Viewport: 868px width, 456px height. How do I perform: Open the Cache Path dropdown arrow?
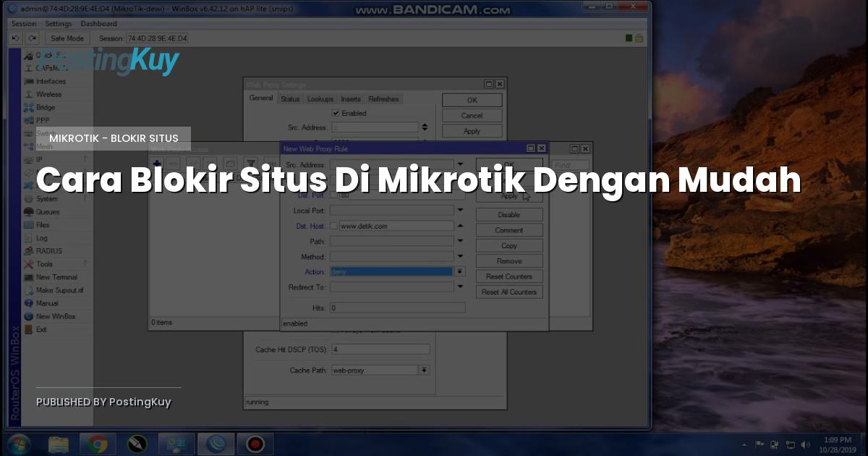[x=425, y=370]
